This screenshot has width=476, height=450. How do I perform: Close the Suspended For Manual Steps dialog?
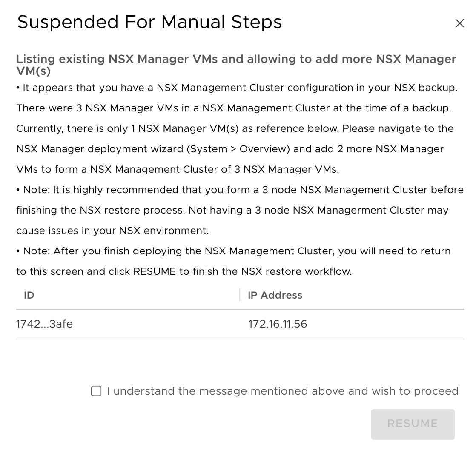(x=459, y=23)
